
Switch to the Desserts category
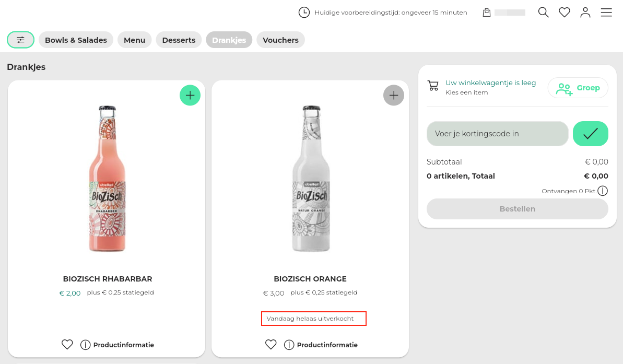(x=179, y=40)
